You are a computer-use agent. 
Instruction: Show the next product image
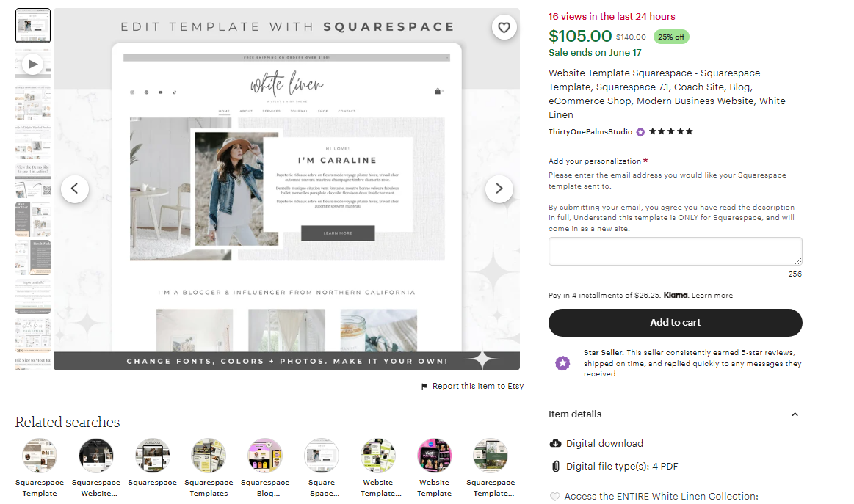[499, 189]
